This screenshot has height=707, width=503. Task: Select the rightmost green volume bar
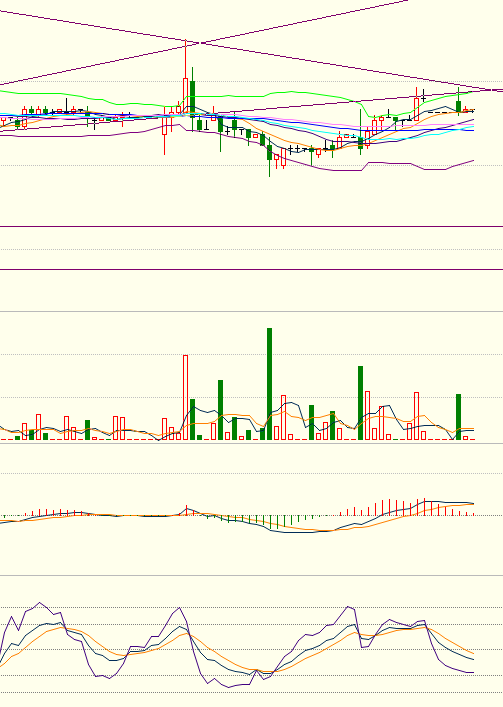click(458, 417)
